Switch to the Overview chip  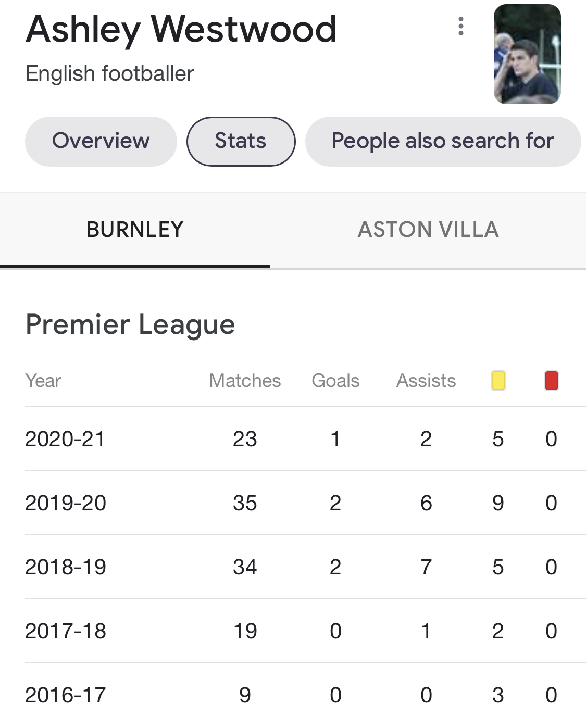(101, 141)
